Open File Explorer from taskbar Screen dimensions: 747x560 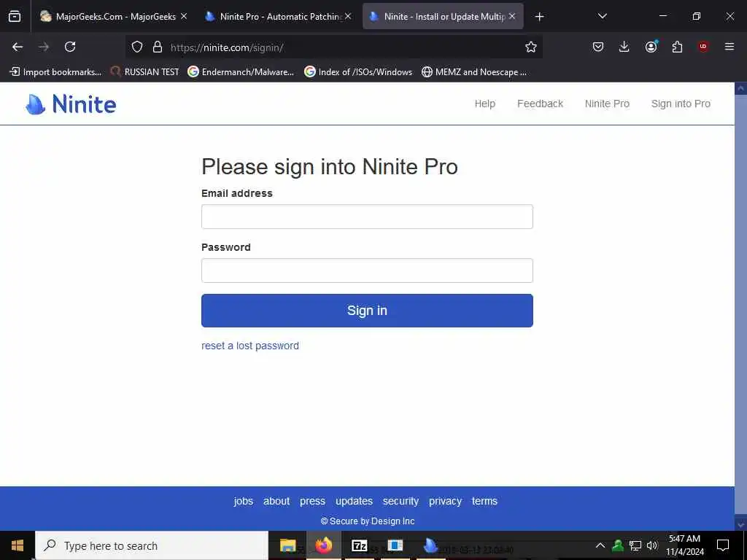287,545
